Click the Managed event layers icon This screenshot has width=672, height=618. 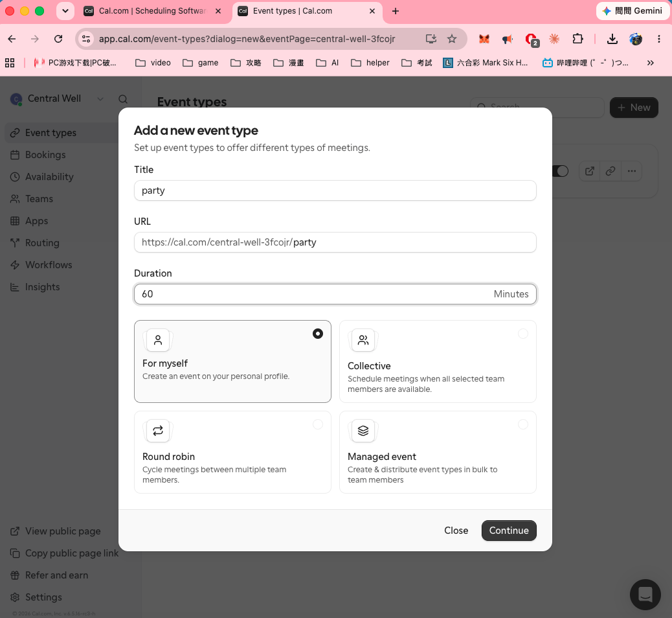tap(363, 431)
